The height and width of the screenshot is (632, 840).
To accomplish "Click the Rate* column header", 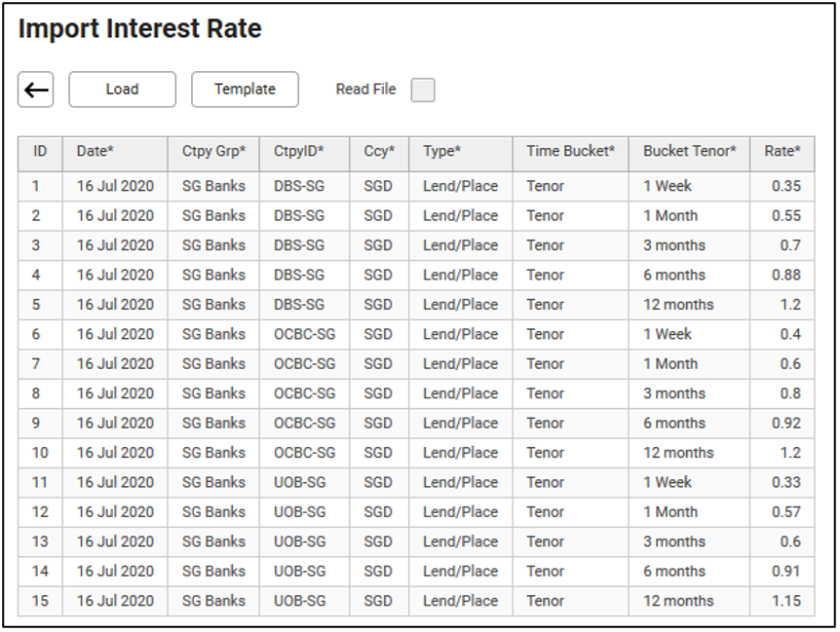I will (783, 152).
